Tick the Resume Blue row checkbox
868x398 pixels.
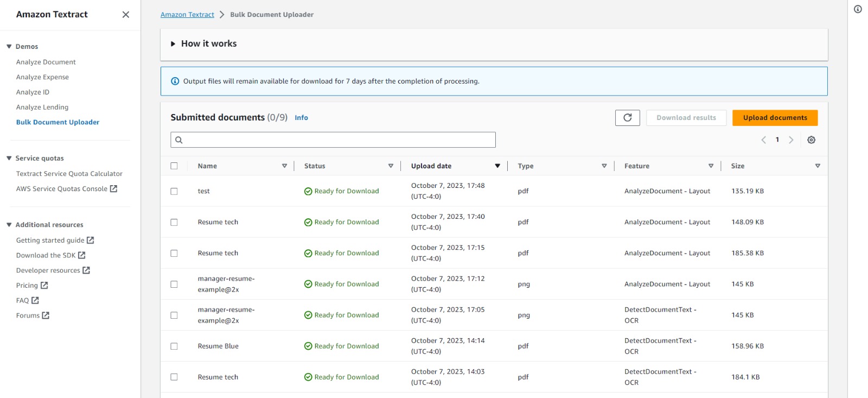[174, 346]
